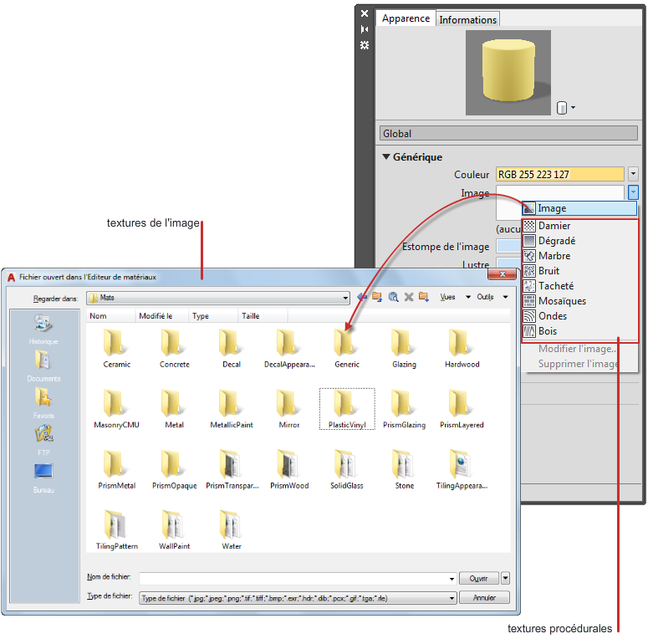Click the Annuler button
The height and width of the screenshot is (644, 653).
click(484, 598)
